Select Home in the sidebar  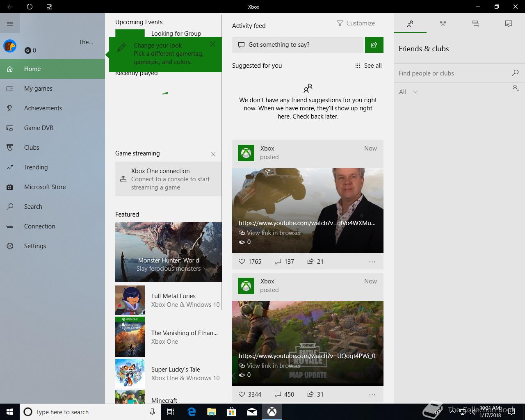[x=52, y=69]
